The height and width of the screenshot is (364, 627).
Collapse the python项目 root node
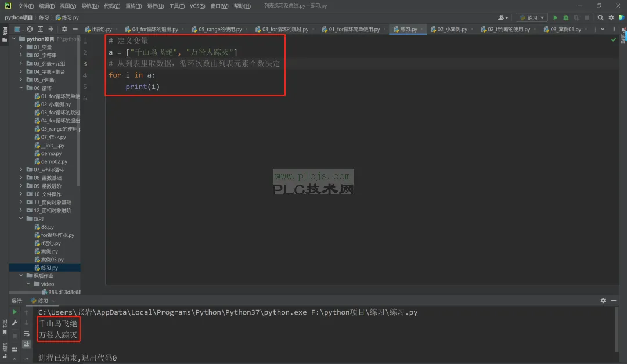pos(13,39)
